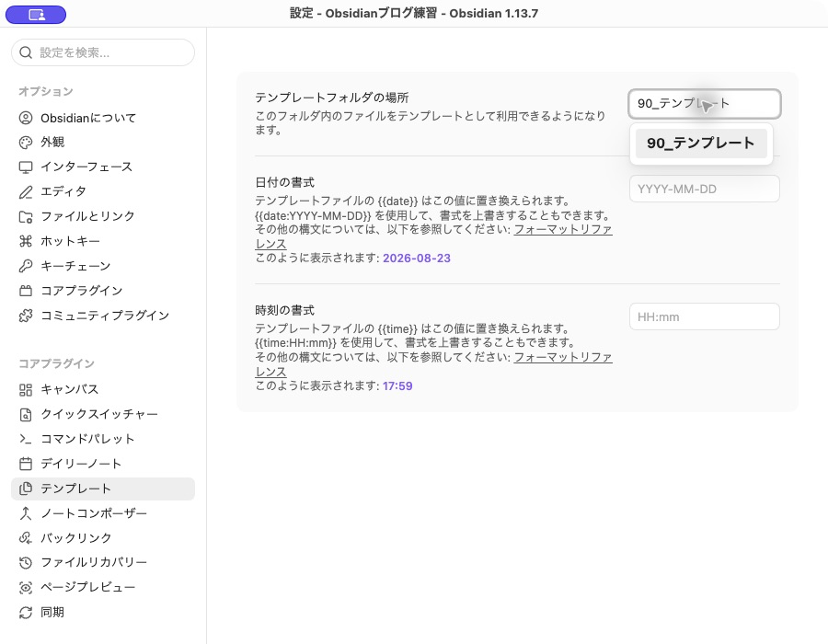This screenshot has width=828, height=644.
Task: Click the キーチェーン key icon
Action: click(26, 266)
